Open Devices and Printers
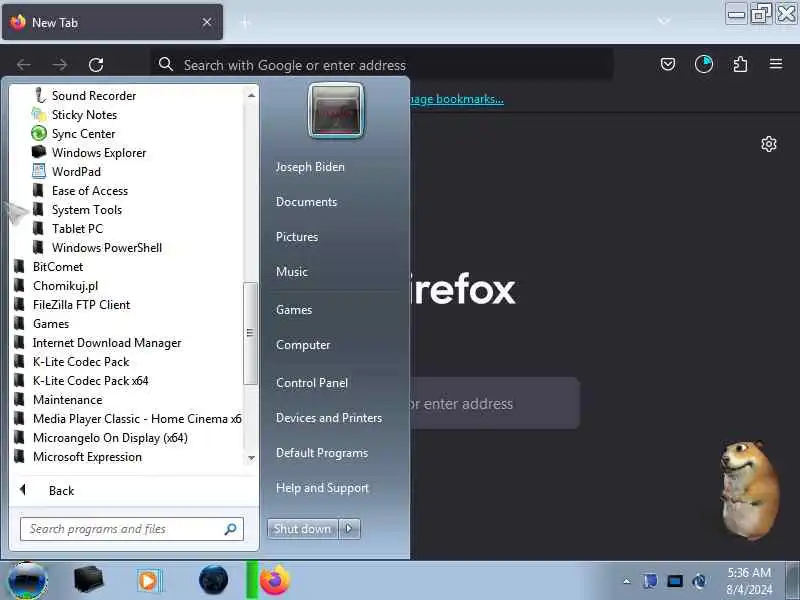The width and height of the screenshot is (800, 600). [329, 418]
